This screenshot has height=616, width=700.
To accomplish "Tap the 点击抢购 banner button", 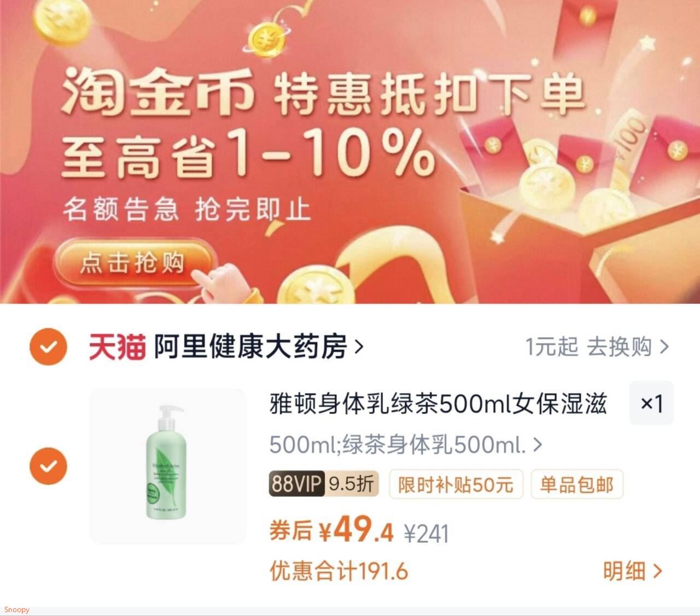I will pos(133,263).
